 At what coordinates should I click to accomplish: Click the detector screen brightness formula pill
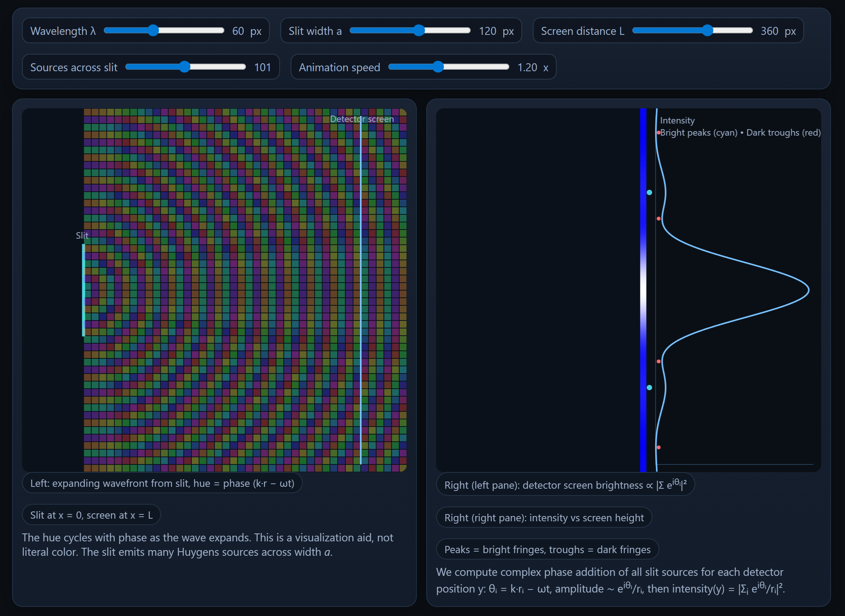(565, 485)
